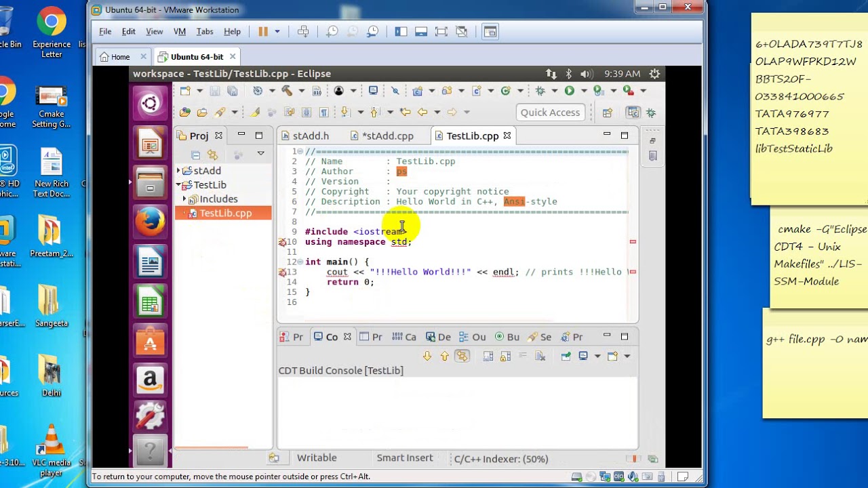Image resolution: width=868 pixels, height=488 pixels.
Task: Click the VMware enter full screen icon
Action: [441, 31]
